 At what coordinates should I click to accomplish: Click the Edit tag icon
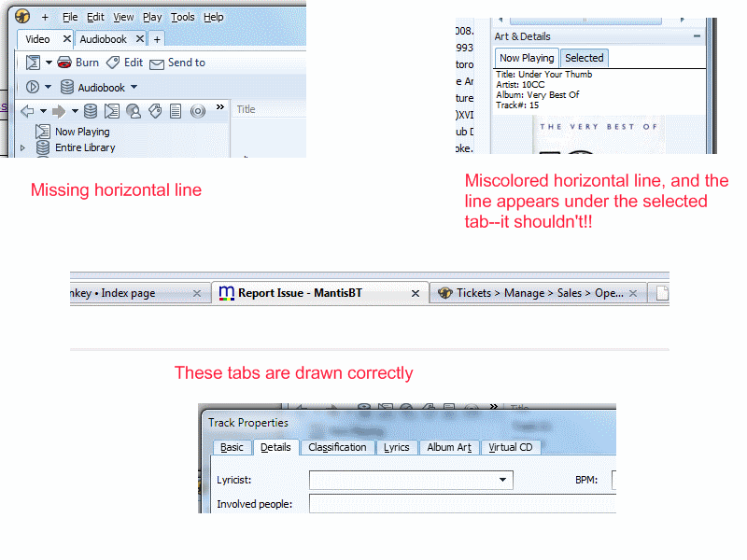[113, 63]
